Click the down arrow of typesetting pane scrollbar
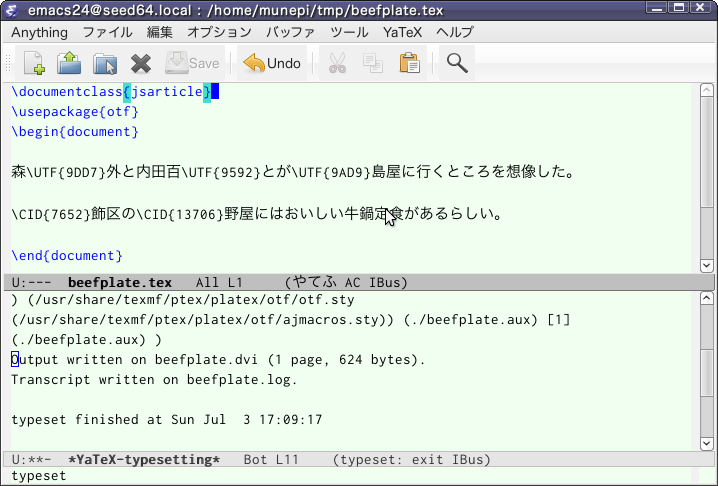 point(707,443)
